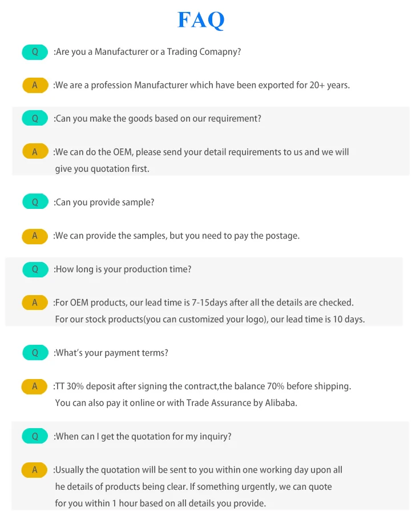The image size is (420, 528).
Task: Click the 'Can you make the goods' question text
Action: point(157,119)
